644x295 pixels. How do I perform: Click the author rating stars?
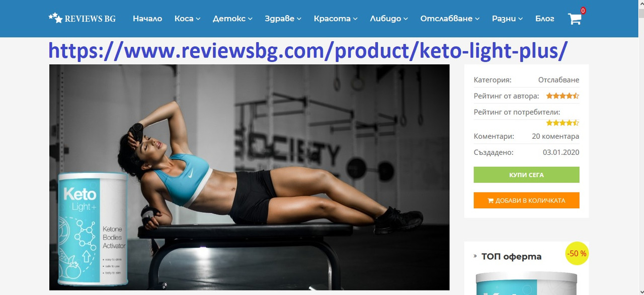562,95
